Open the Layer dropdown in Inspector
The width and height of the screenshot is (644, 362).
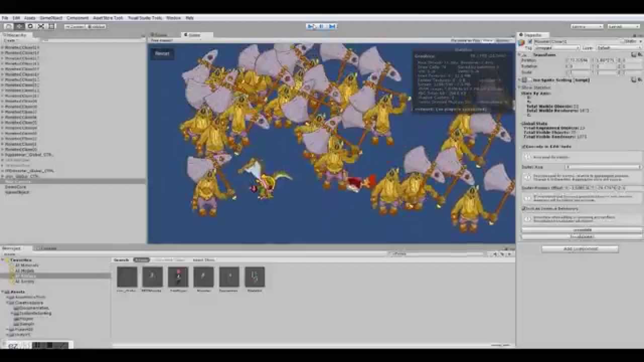click(x=618, y=48)
